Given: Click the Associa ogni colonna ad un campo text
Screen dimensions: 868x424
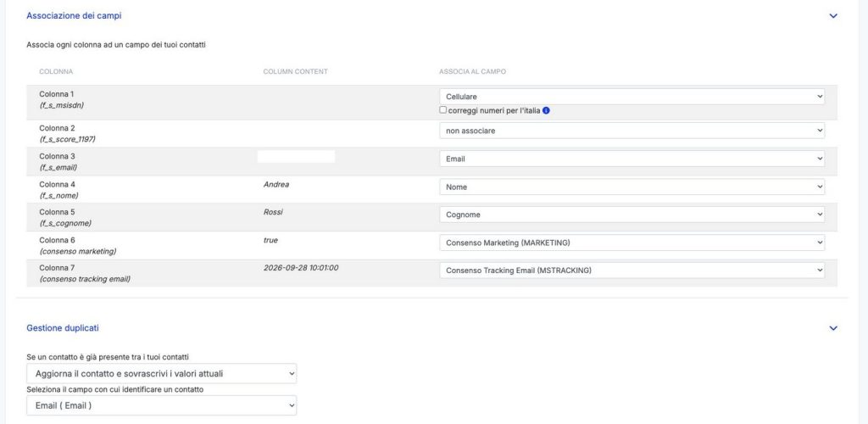Looking at the screenshot, I should pyautogui.click(x=116, y=45).
